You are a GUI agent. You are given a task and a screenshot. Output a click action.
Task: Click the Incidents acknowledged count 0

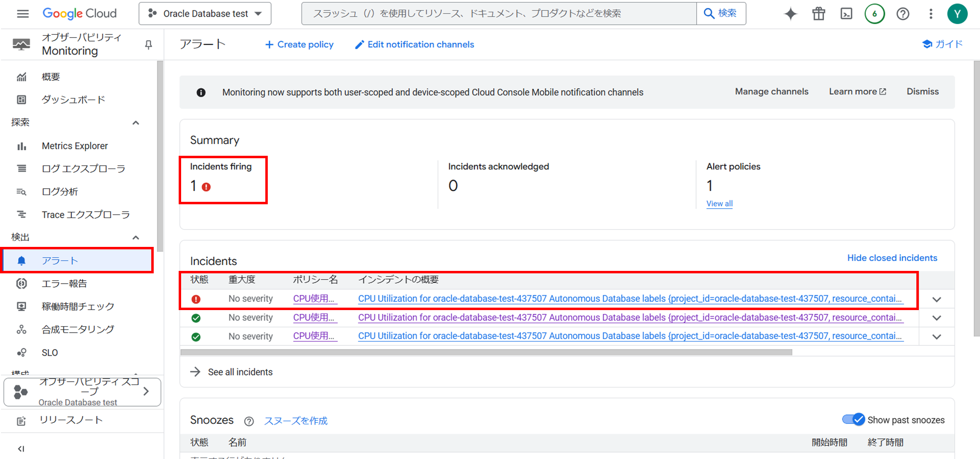453,186
